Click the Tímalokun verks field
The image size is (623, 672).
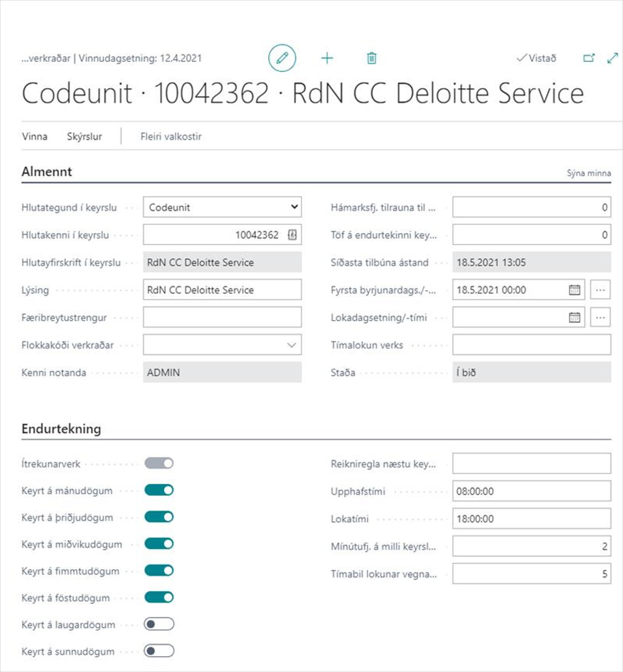(x=532, y=345)
